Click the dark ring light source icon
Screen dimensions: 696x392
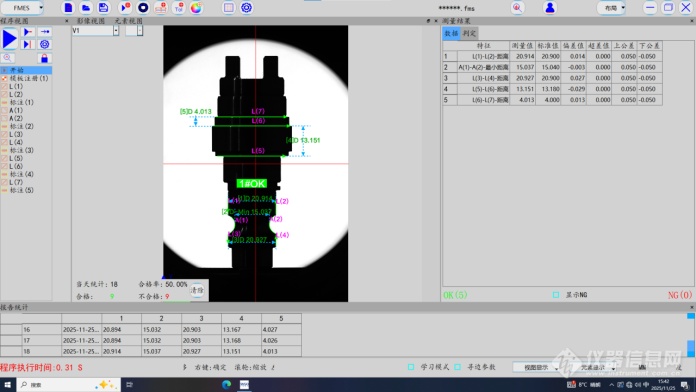pos(143,8)
